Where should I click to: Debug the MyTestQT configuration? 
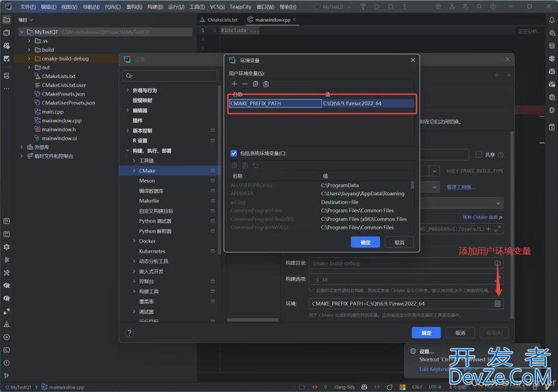click(x=391, y=7)
